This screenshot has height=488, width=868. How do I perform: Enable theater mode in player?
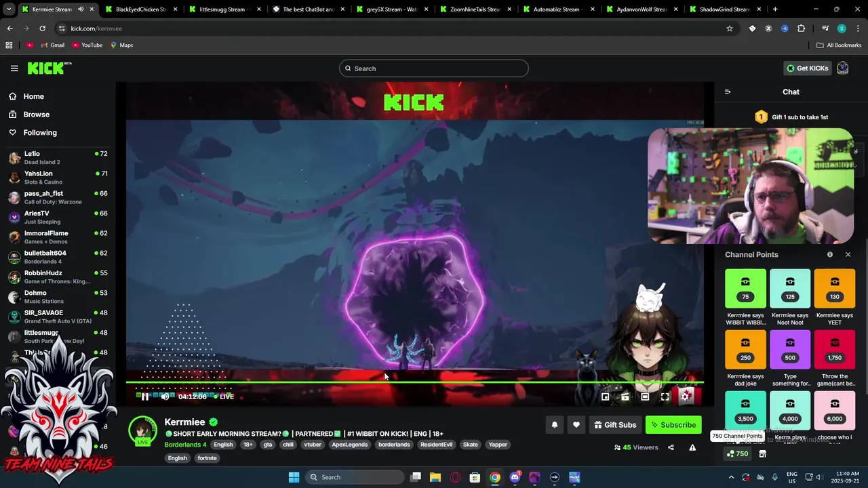pos(645,396)
